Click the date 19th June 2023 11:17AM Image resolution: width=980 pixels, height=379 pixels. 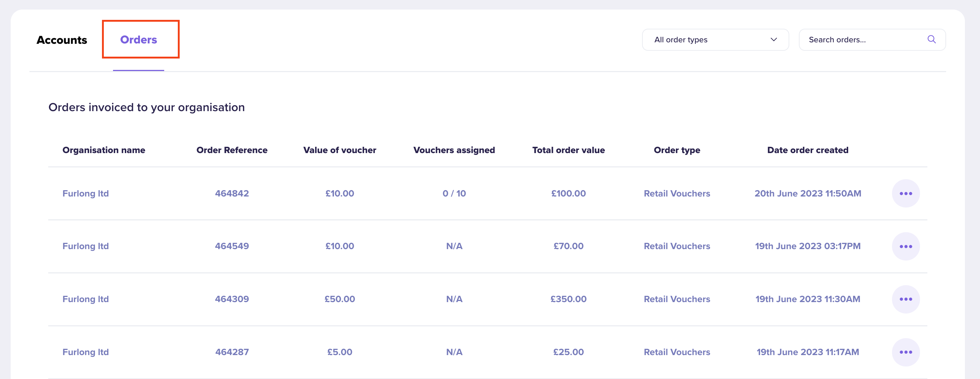(x=807, y=352)
